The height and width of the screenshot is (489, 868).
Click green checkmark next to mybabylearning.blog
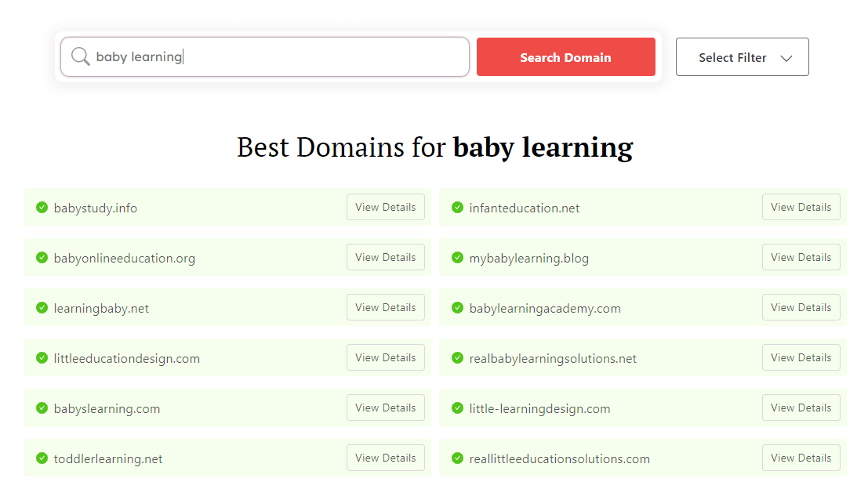tap(458, 258)
